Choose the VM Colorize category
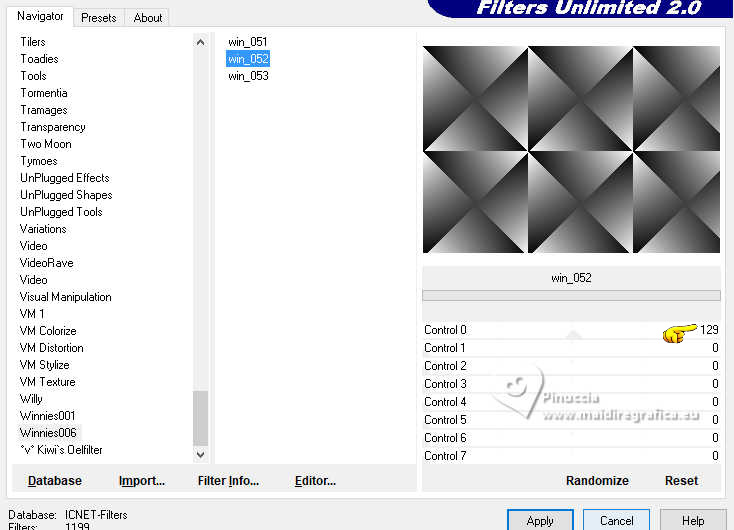Viewport: 734px width, 530px height. pos(48,331)
